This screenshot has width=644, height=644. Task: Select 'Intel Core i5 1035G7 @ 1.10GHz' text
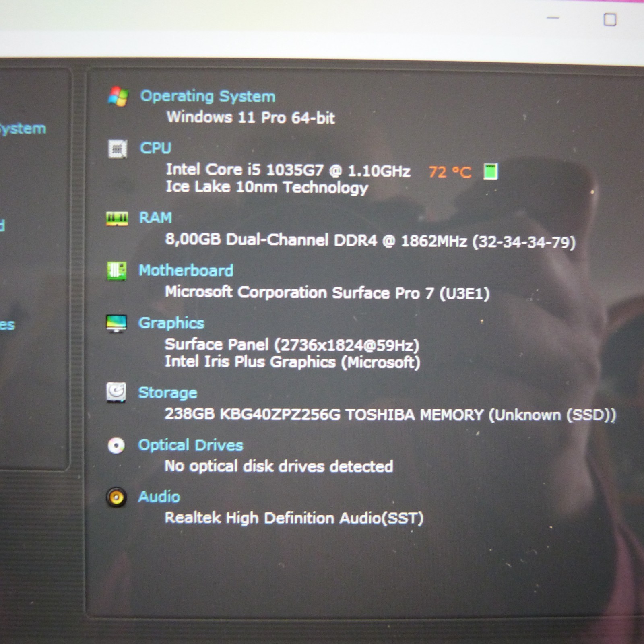288,170
